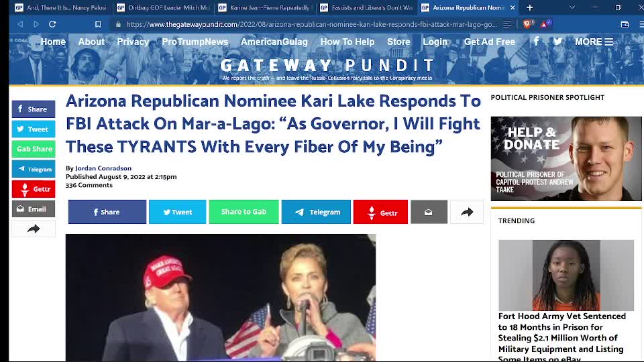Click sidebar share arrow icon
This screenshot has width=644, height=362.
[34, 229]
